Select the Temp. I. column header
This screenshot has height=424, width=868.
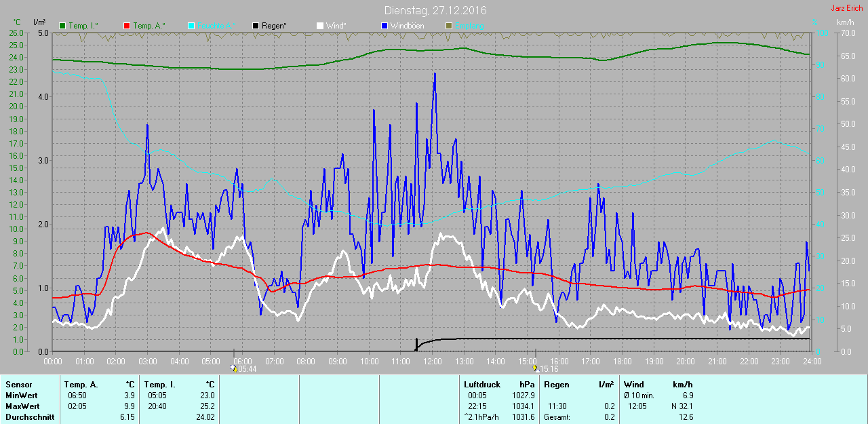pos(159,385)
